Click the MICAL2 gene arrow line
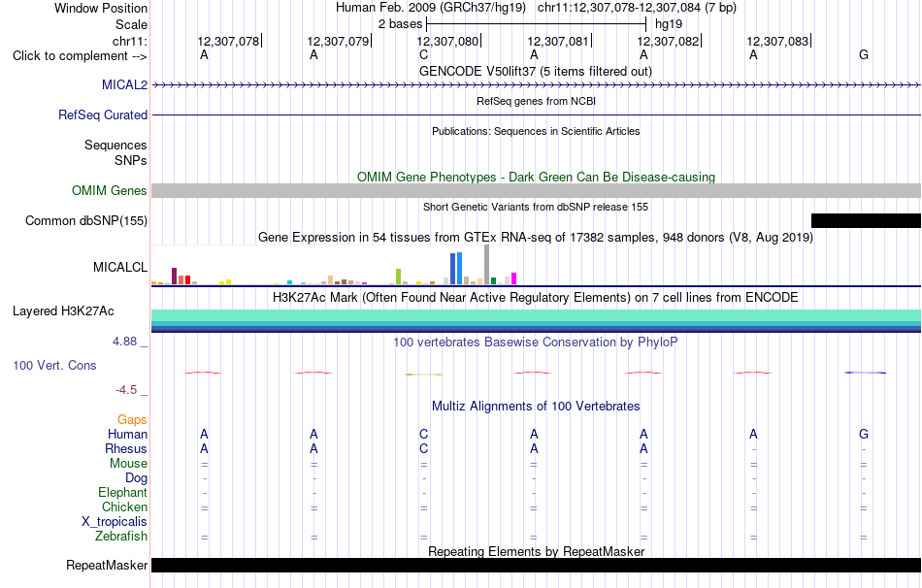This screenshot has height=588, width=922. (537, 85)
